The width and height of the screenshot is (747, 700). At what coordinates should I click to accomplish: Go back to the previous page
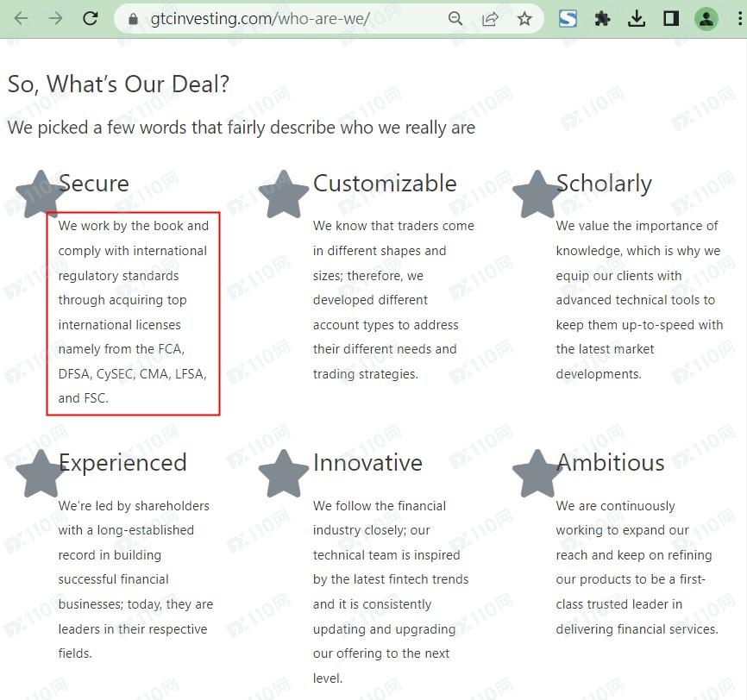pos(21,18)
